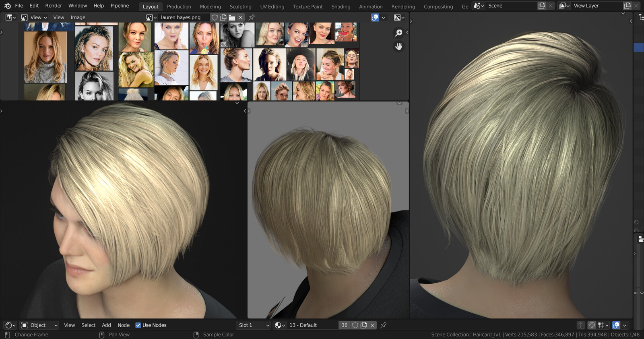Create a new image with the copy icon

(x=223, y=17)
